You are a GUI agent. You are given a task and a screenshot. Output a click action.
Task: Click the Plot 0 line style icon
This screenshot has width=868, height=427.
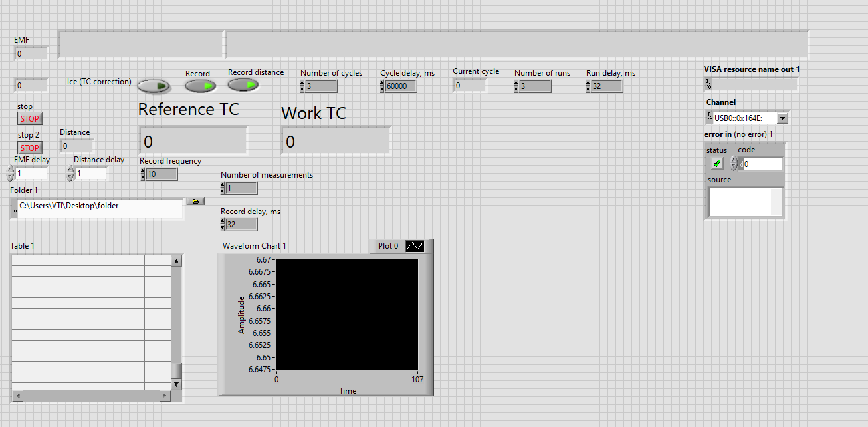coord(415,246)
